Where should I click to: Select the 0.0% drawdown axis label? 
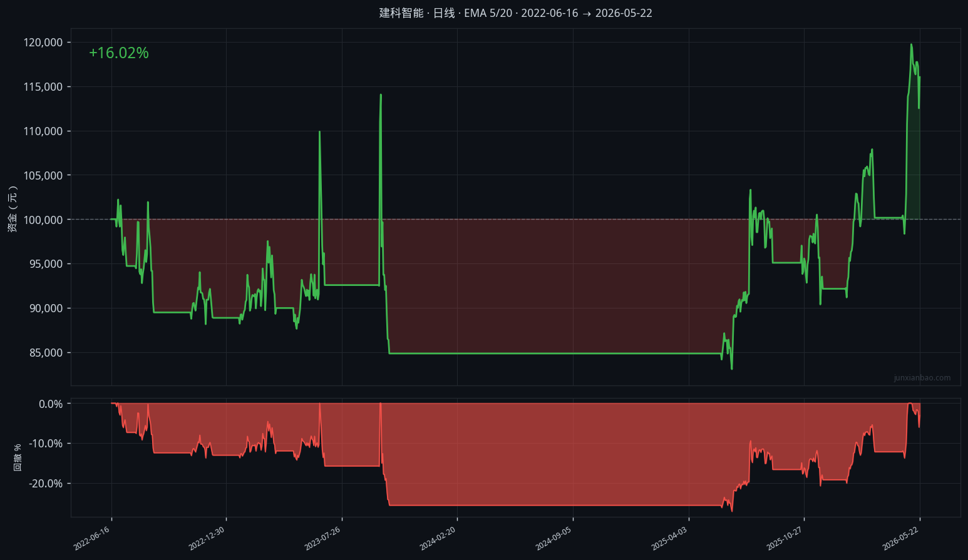[51, 404]
